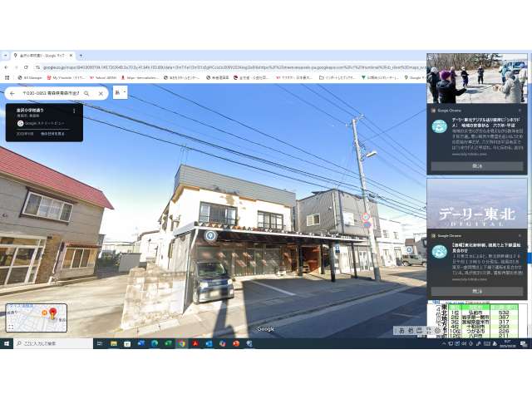Close the Google Maps browser tab
This screenshot has width=532, height=399.
click(x=71, y=56)
